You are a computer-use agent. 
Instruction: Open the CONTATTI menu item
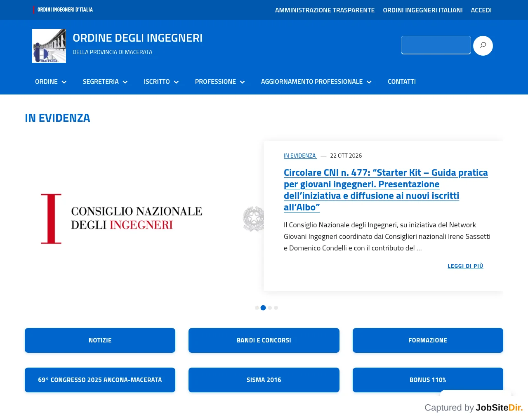[402, 82]
